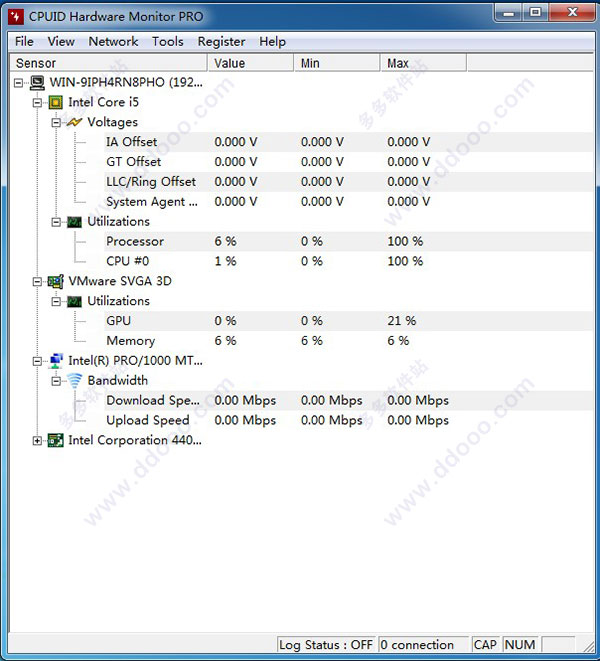
Task: Collapse the Bandwidth branch
Action: click(x=56, y=381)
